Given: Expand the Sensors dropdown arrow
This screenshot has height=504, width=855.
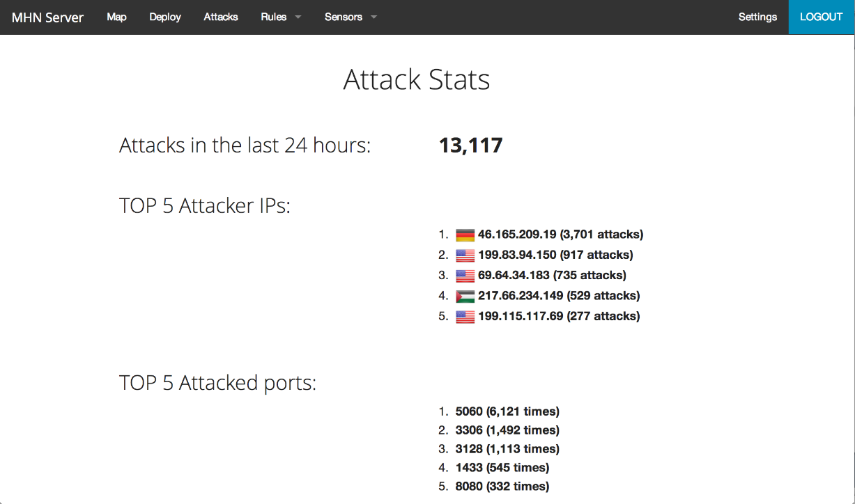Looking at the screenshot, I should [373, 17].
